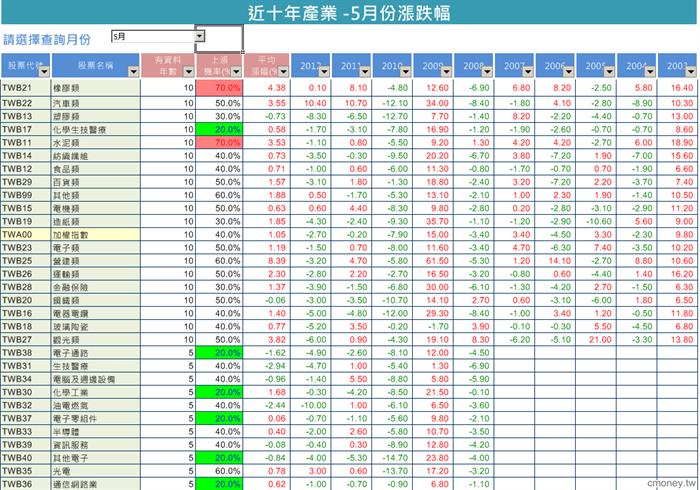
Task: Click red 70.0% cell in TWB11 row
Action: (219, 142)
